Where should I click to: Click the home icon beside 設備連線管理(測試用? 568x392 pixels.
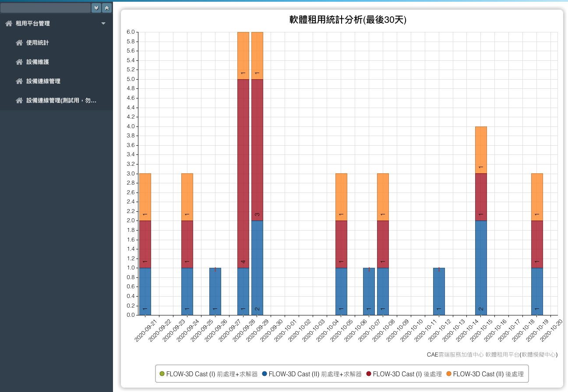click(19, 101)
